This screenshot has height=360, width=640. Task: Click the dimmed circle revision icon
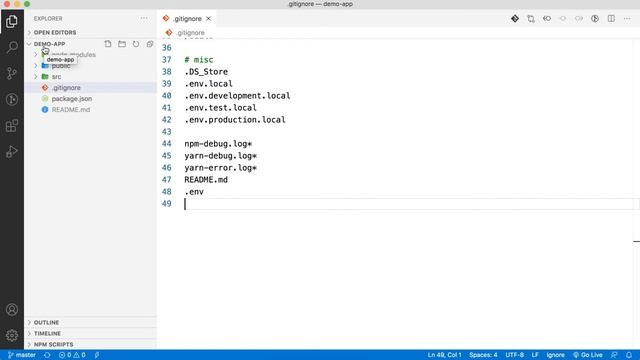pos(563,19)
